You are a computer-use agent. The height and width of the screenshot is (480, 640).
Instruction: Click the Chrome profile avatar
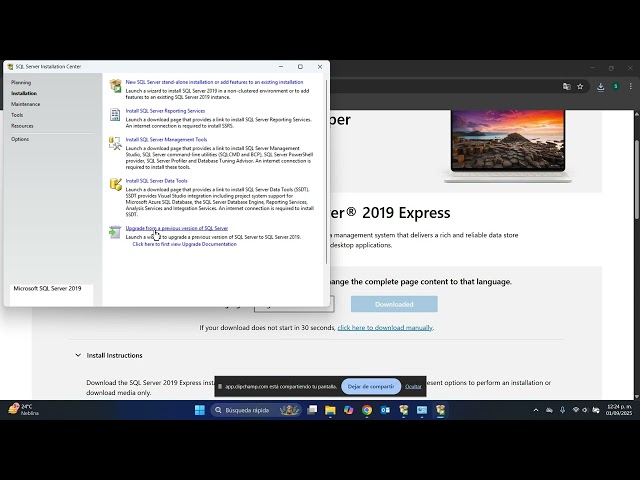(x=616, y=86)
